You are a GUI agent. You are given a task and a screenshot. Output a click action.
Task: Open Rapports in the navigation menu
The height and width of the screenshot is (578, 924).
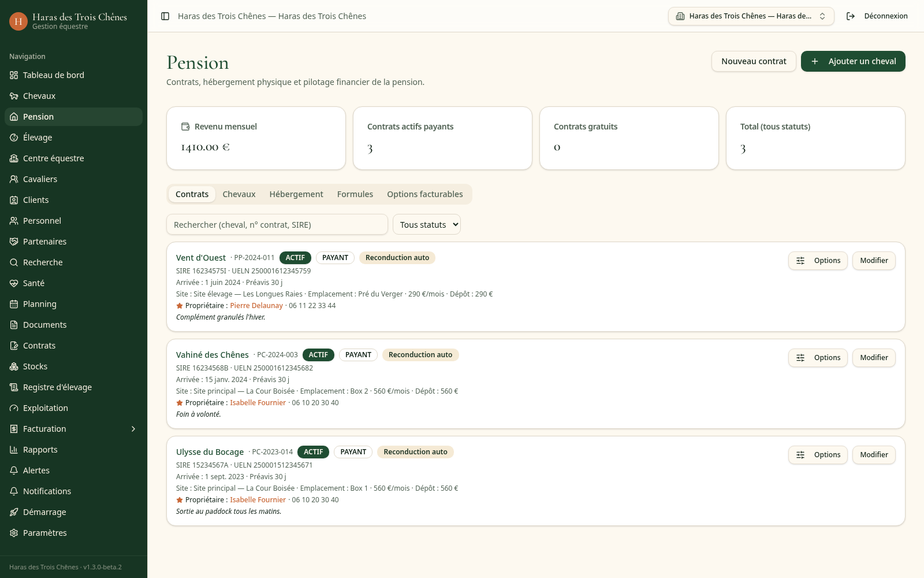tap(73, 450)
